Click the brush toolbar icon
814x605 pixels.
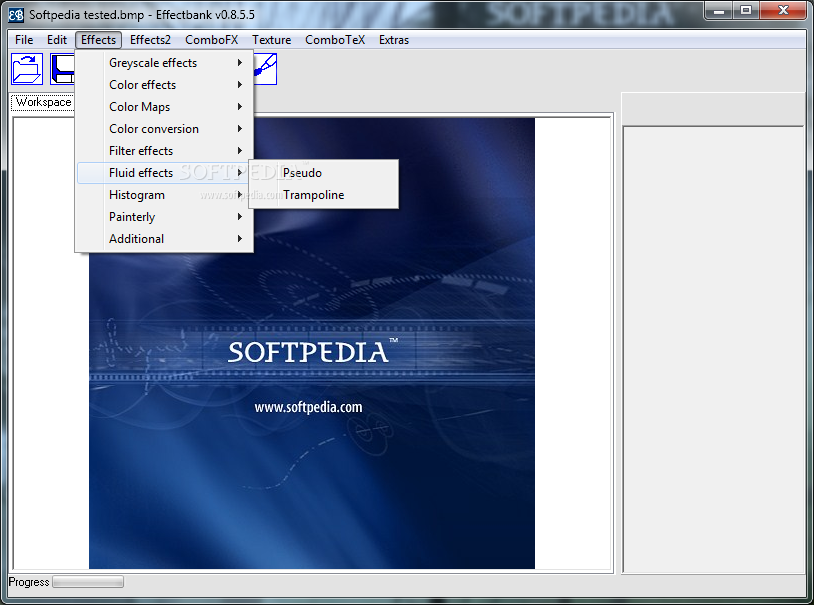(x=265, y=69)
